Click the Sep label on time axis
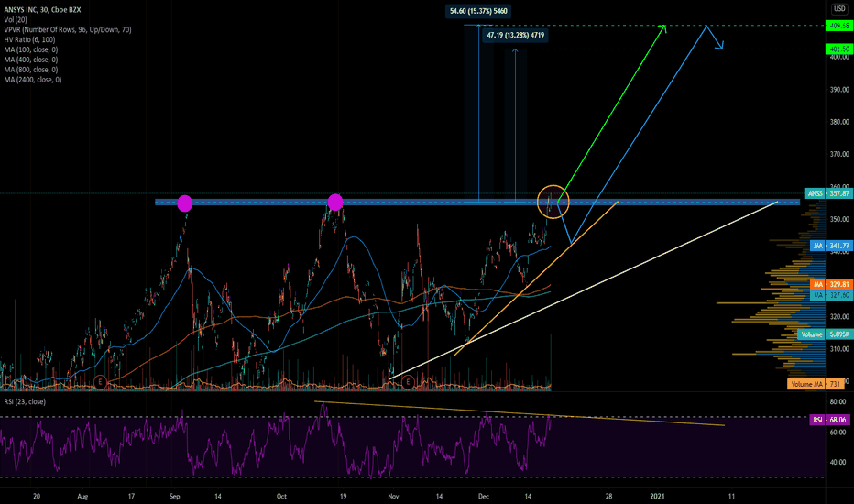 (x=174, y=497)
